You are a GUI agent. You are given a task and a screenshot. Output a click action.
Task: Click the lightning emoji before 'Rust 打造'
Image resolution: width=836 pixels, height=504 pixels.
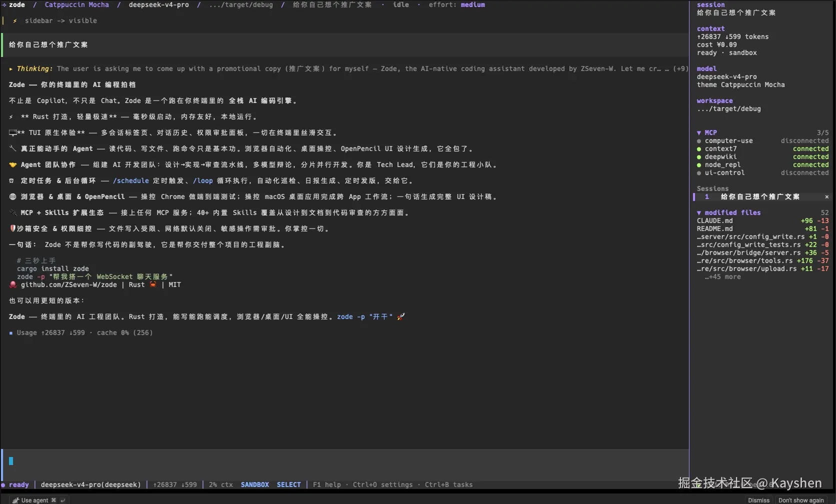[x=11, y=117]
